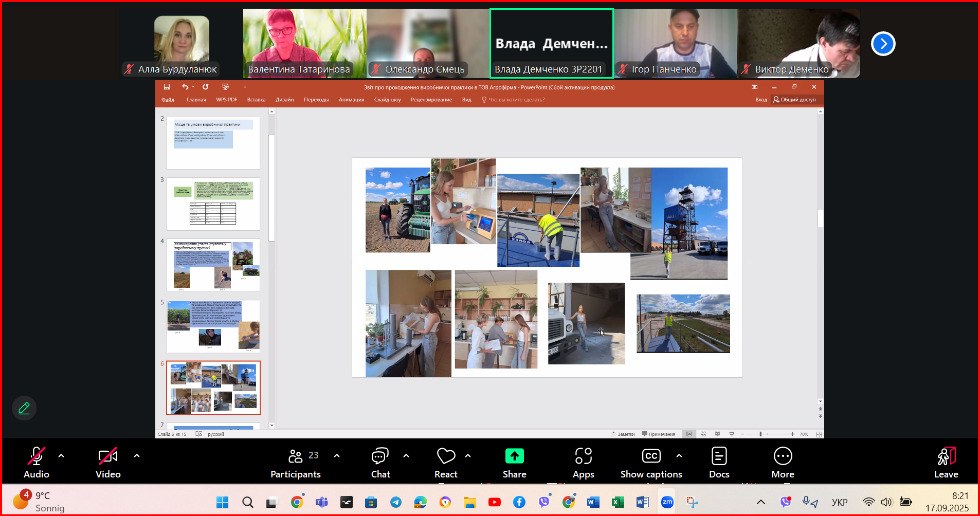The width and height of the screenshot is (980, 516).
Task: Click the green Share screen button
Action: [514, 456]
